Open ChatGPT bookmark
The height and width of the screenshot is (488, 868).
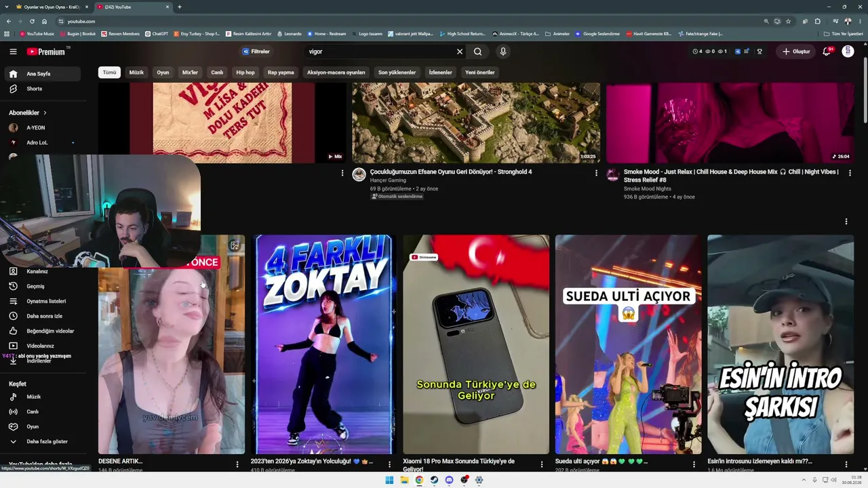157,33
